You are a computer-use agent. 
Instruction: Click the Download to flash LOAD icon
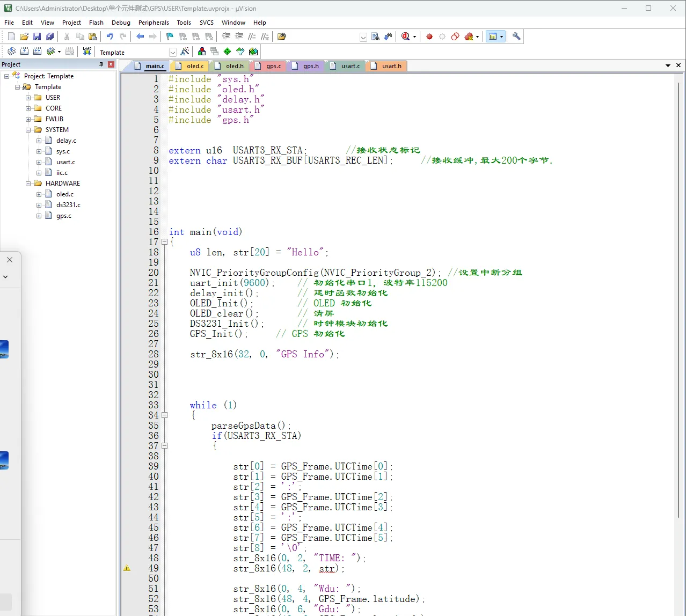[x=87, y=52]
